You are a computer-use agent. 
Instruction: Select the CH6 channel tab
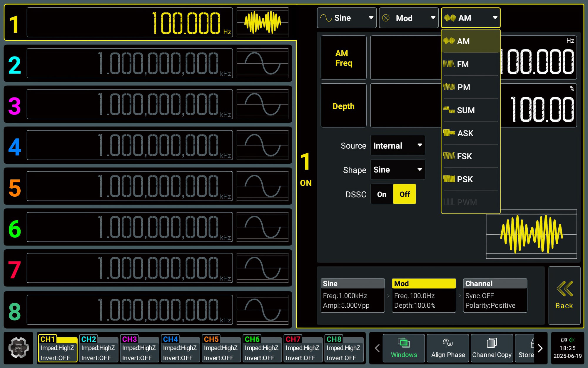pos(262,349)
